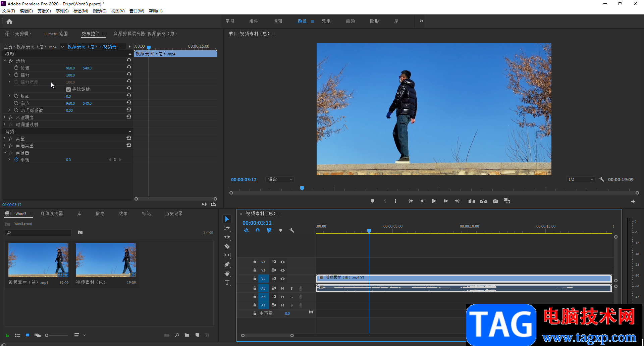Click the Export Frame camera icon
This screenshot has height=346, width=644.
(495, 201)
